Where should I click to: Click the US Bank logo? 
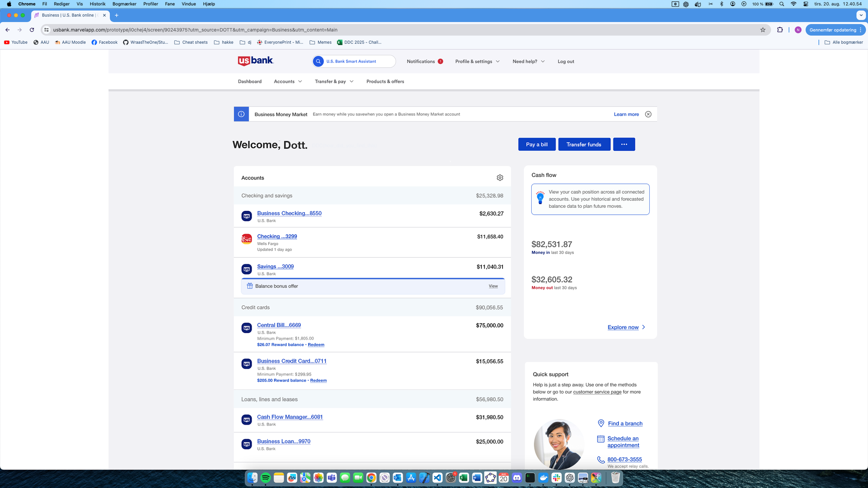pyautogui.click(x=256, y=61)
